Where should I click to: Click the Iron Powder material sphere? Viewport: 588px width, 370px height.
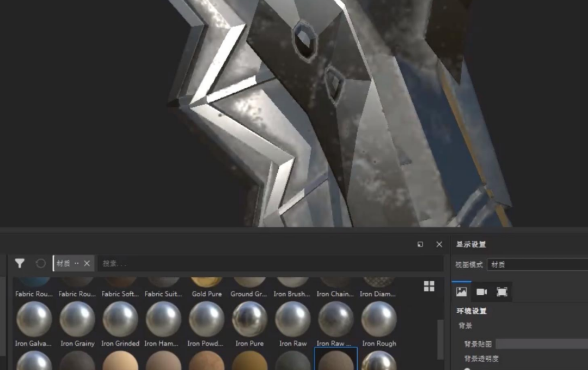click(x=206, y=320)
